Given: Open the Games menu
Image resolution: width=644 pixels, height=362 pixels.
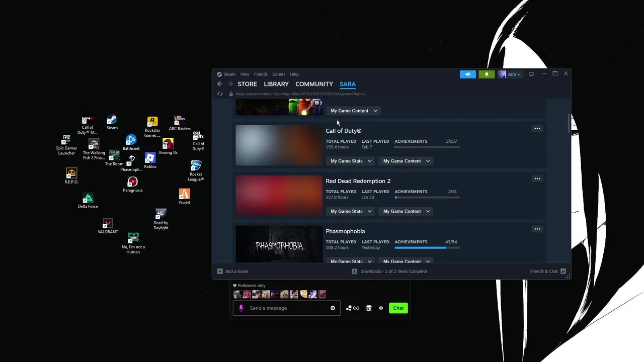Looking at the screenshot, I should tap(279, 74).
